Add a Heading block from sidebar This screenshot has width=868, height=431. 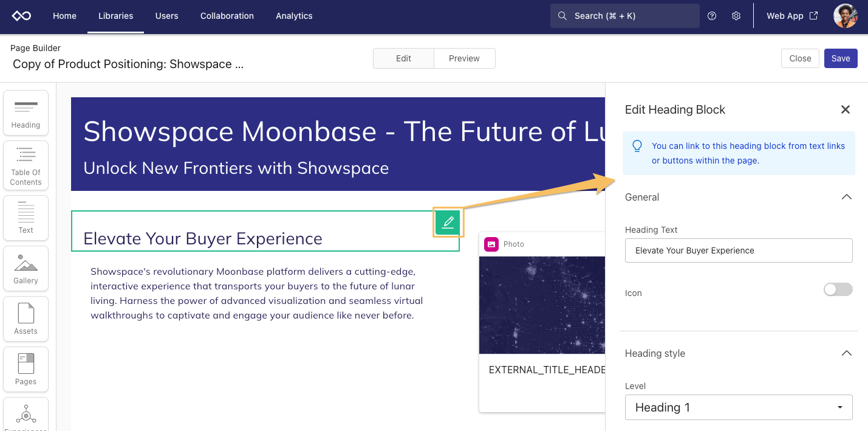[x=26, y=114]
